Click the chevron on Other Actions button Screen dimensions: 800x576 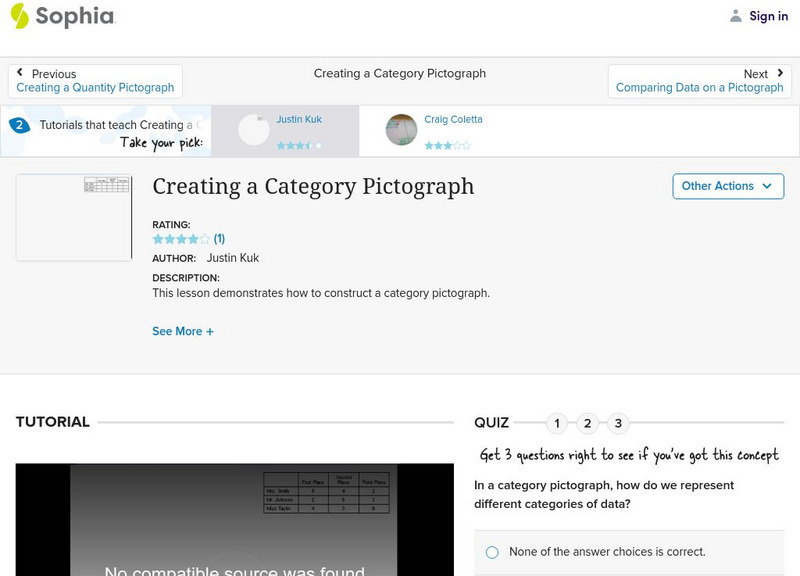click(x=767, y=186)
